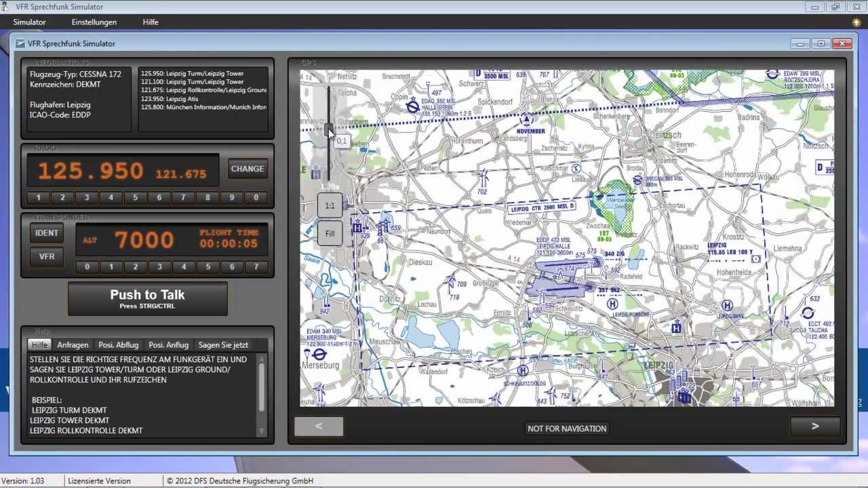This screenshot has width=868, height=488.
Task: Click the Push to Talk button
Action: click(148, 299)
